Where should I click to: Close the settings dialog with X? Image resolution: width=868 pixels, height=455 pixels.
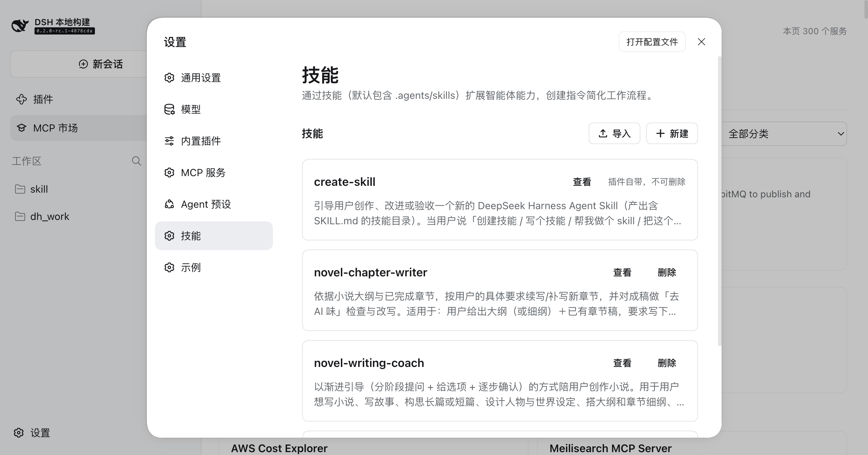(702, 42)
